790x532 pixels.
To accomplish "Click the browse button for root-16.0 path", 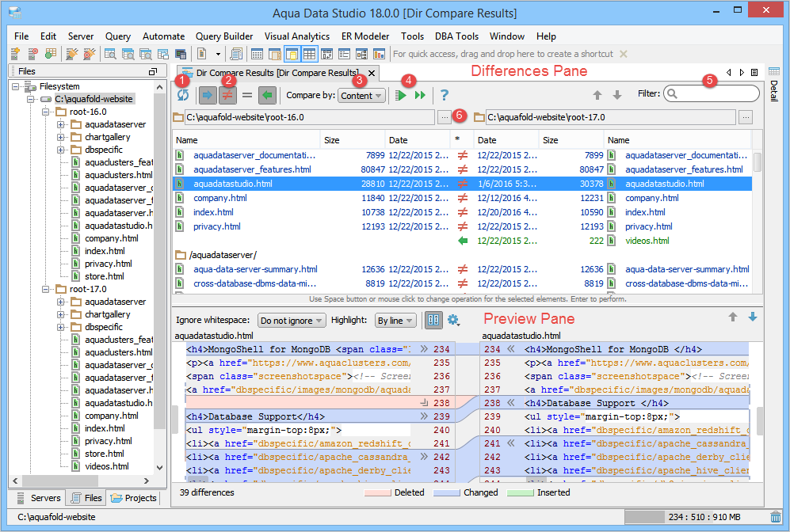I will [445, 117].
